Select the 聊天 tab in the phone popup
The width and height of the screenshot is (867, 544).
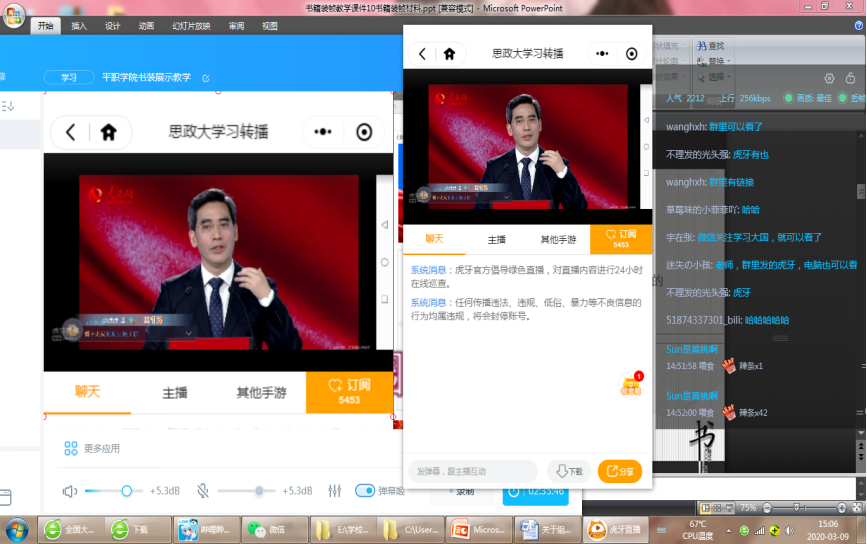pos(434,239)
